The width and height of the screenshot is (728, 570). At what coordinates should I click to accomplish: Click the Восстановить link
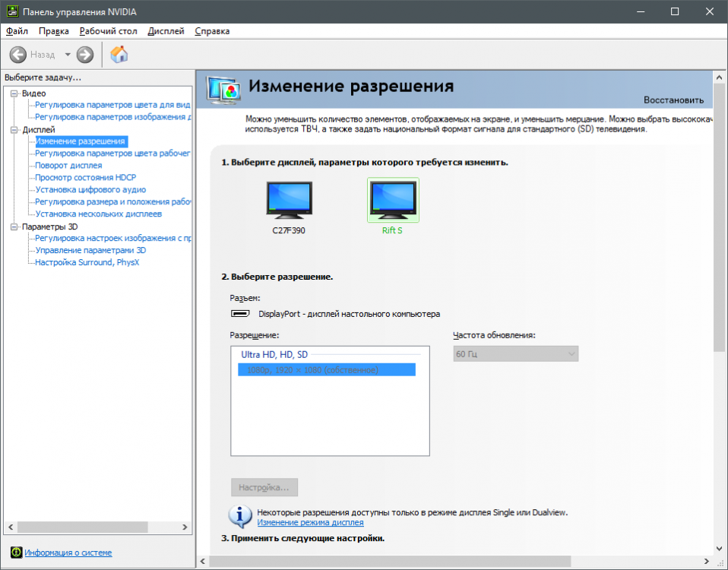click(x=673, y=100)
